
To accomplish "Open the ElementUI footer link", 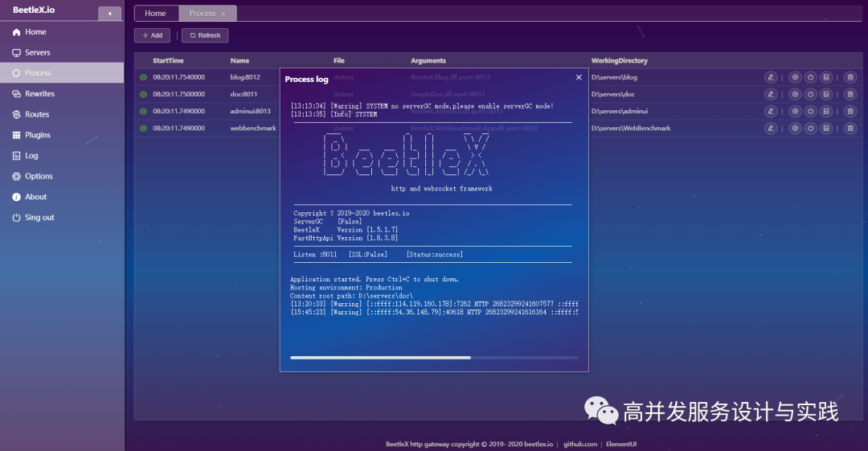I will pos(621,444).
